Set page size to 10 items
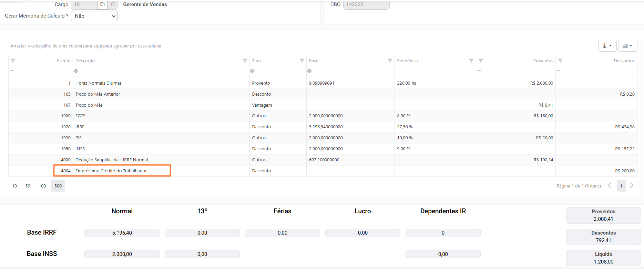 [x=14, y=186]
